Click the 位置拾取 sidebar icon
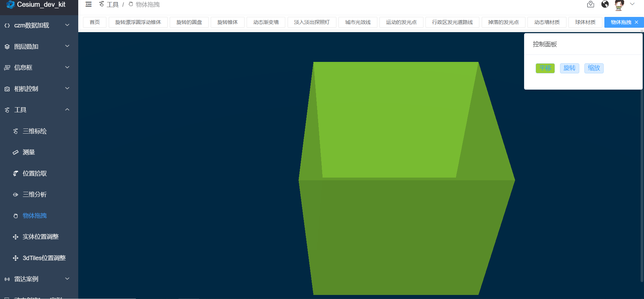Viewport: 644px width, 299px height. tap(16, 174)
